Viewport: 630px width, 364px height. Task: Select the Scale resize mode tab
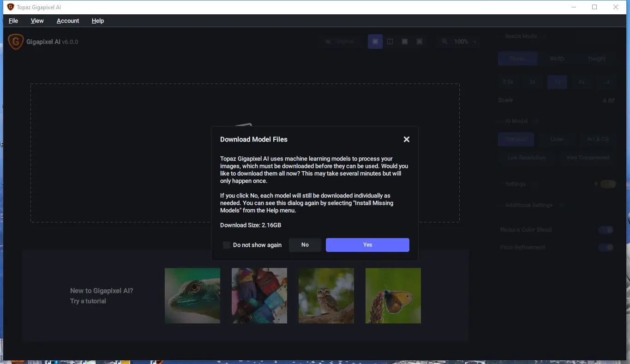pos(518,59)
